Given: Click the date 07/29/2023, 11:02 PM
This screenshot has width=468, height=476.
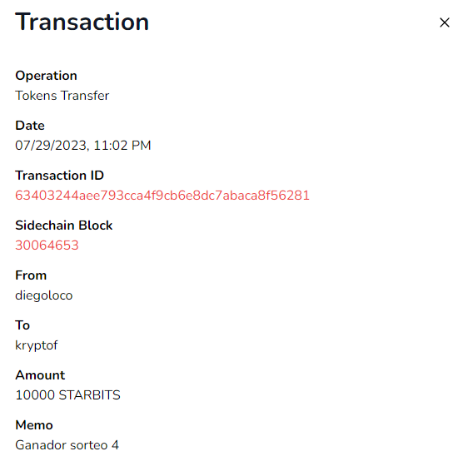Looking at the screenshot, I should tap(83, 146).
